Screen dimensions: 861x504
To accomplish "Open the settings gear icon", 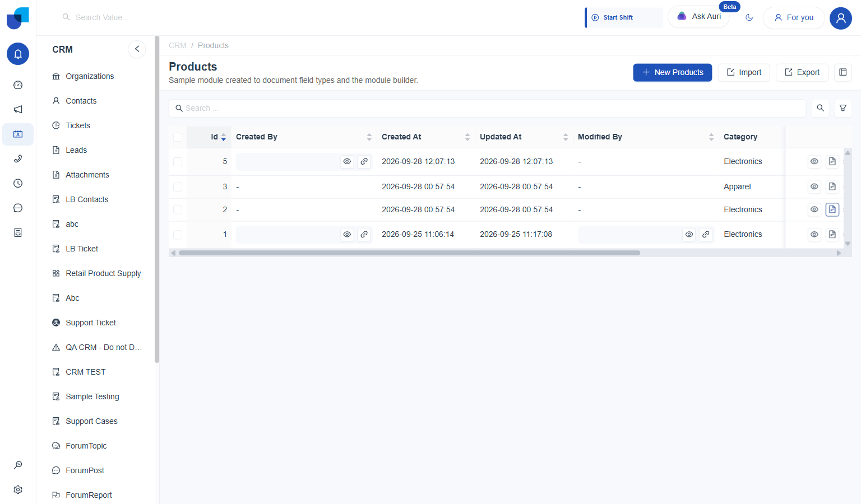I will pyautogui.click(x=18, y=489).
